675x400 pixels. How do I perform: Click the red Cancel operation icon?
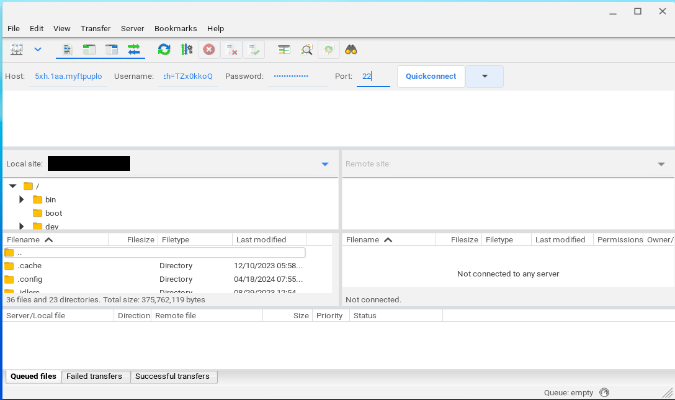[209, 50]
